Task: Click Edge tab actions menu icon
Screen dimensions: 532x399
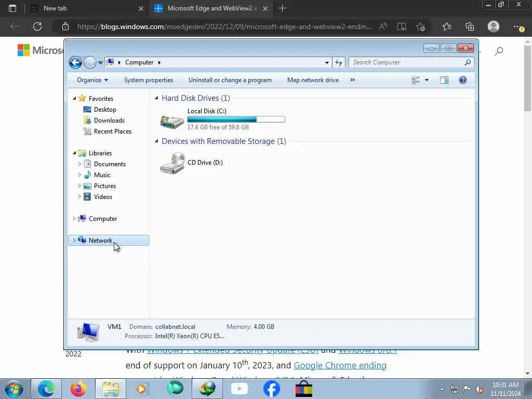Action: tap(12, 8)
